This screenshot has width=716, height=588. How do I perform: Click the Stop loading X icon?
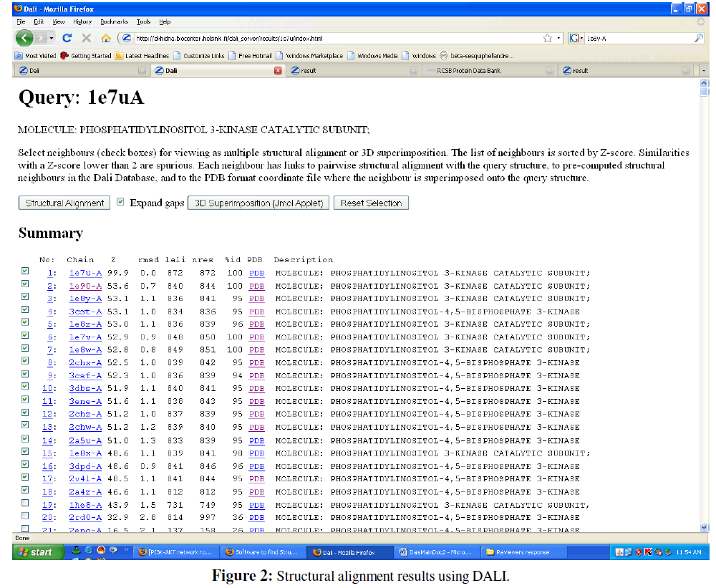[x=86, y=38]
